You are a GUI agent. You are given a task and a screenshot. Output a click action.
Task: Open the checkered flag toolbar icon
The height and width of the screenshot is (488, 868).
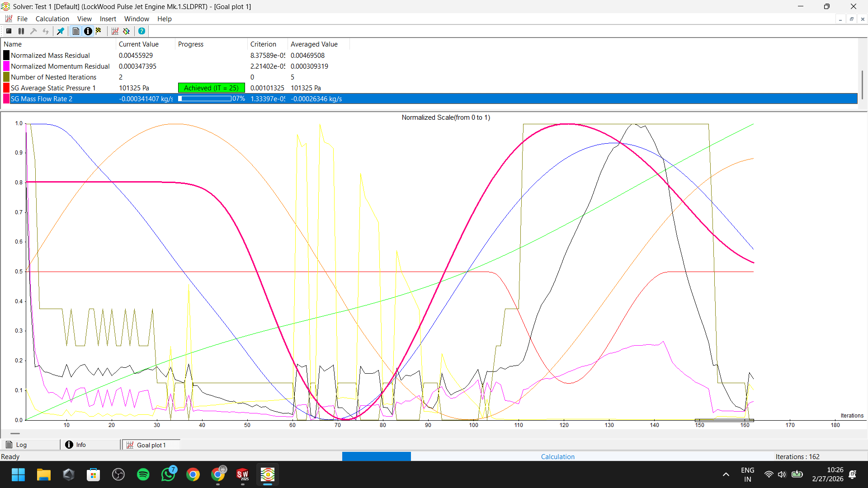pos(99,31)
